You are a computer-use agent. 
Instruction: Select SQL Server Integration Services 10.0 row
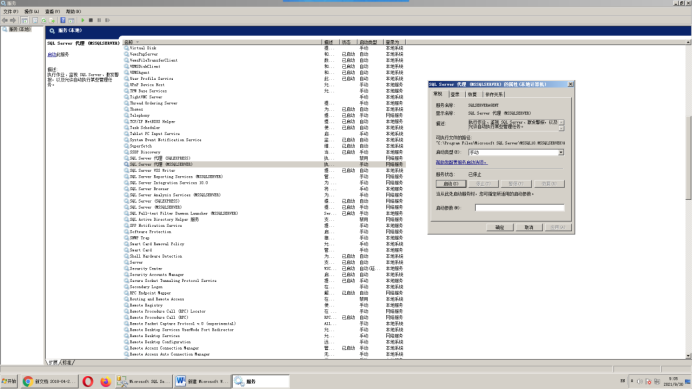pyautogui.click(x=264, y=183)
